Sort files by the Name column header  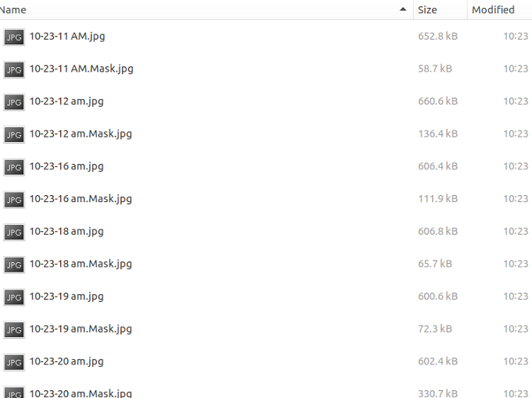13,10
